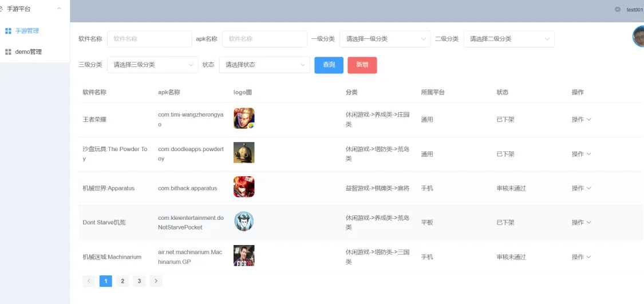Click the Dont Starve round logo
The image size is (644, 304).
tap(244, 222)
